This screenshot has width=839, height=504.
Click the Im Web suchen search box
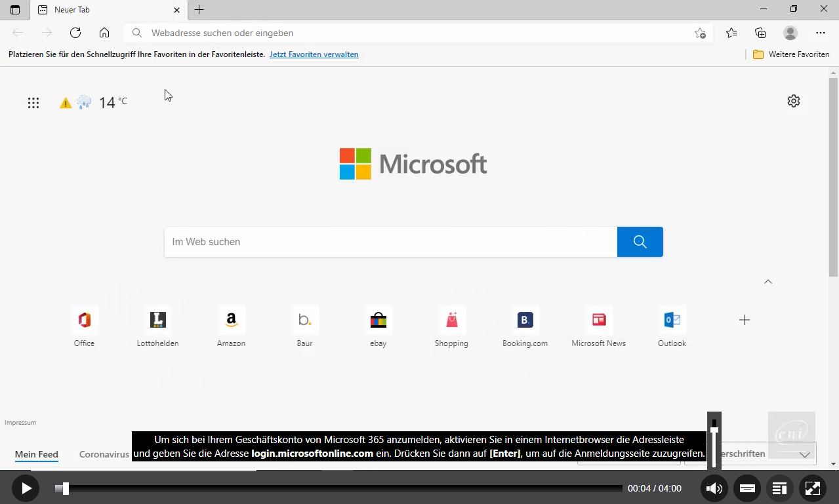(x=391, y=242)
